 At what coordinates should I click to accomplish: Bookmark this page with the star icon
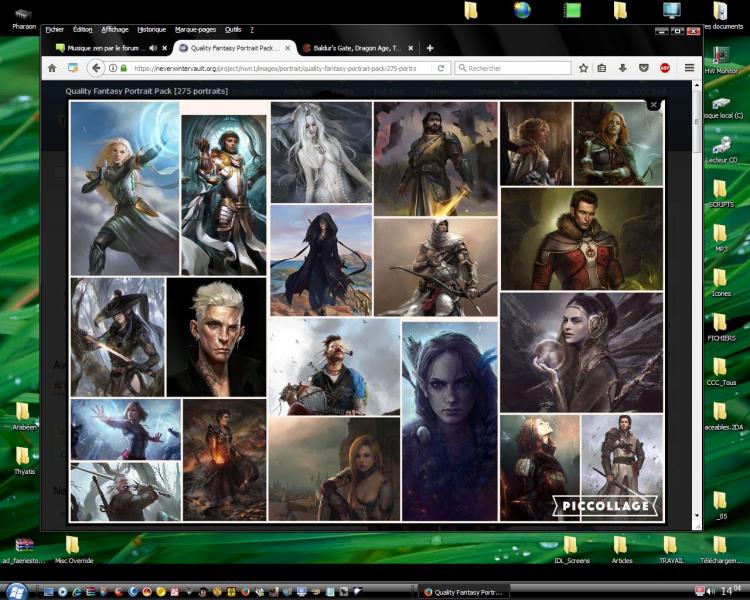pyautogui.click(x=583, y=68)
